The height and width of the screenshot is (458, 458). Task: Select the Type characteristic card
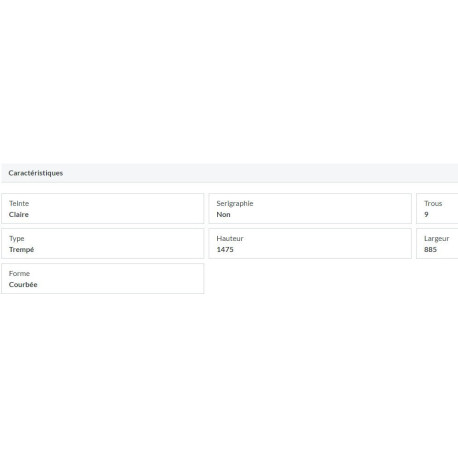102,244
